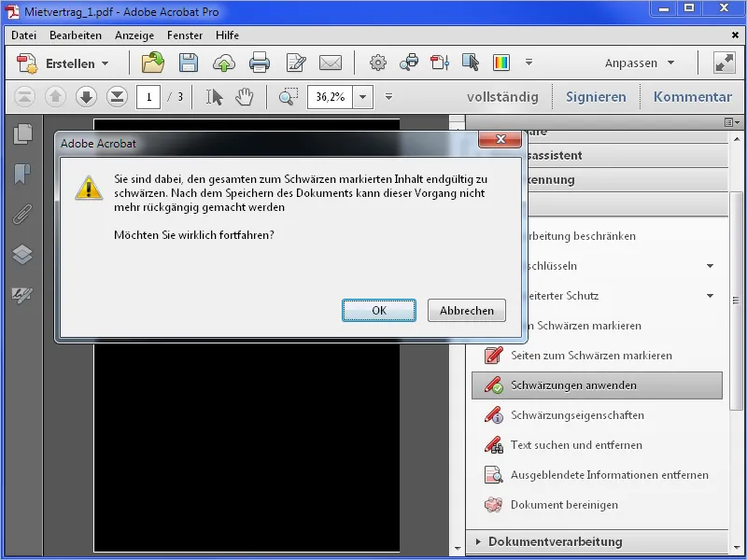
Task: Send the file by email envelope icon
Action: [331, 63]
